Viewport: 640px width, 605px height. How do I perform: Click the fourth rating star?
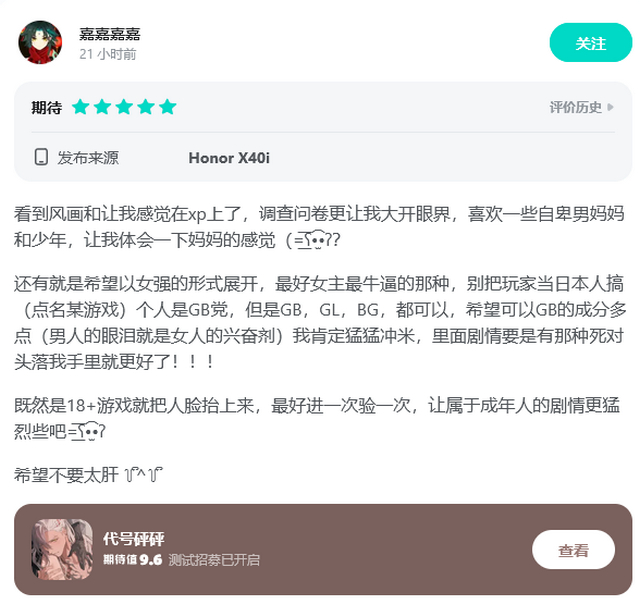coord(146,107)
